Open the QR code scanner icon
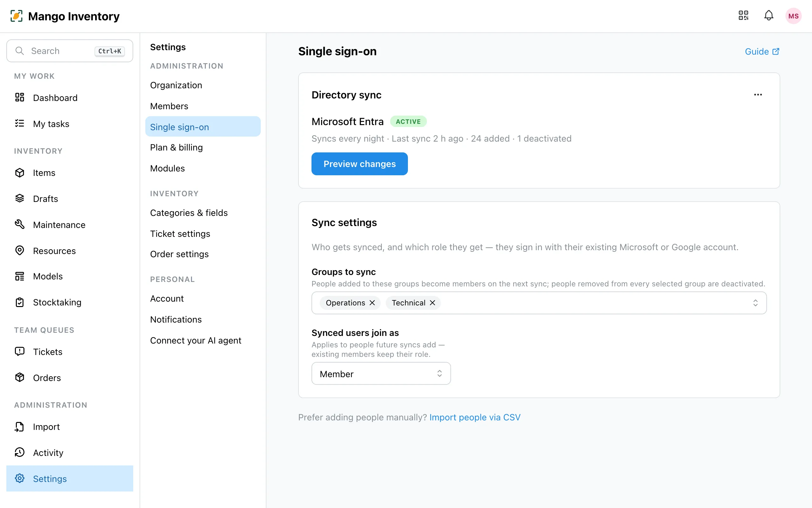 (743, 16)
